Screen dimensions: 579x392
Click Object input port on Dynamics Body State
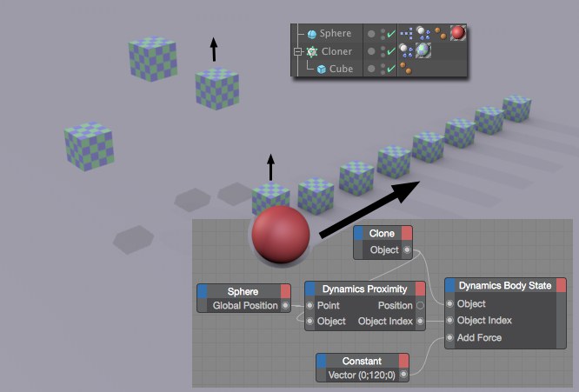449,303
